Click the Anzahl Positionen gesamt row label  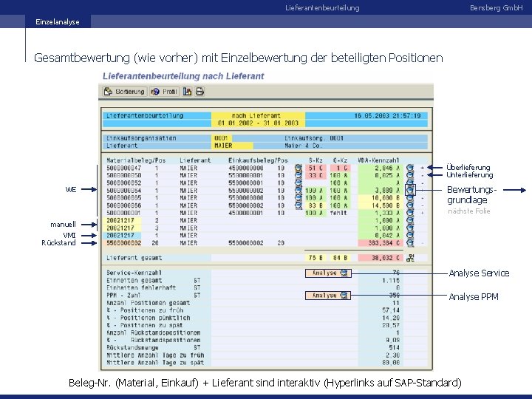(148, 303)
